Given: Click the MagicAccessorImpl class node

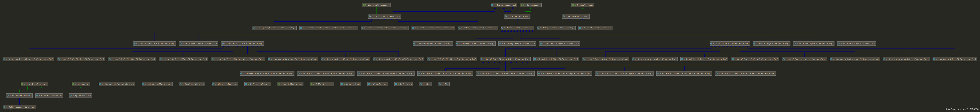Looking at the screenshot, I should (504, 5).
